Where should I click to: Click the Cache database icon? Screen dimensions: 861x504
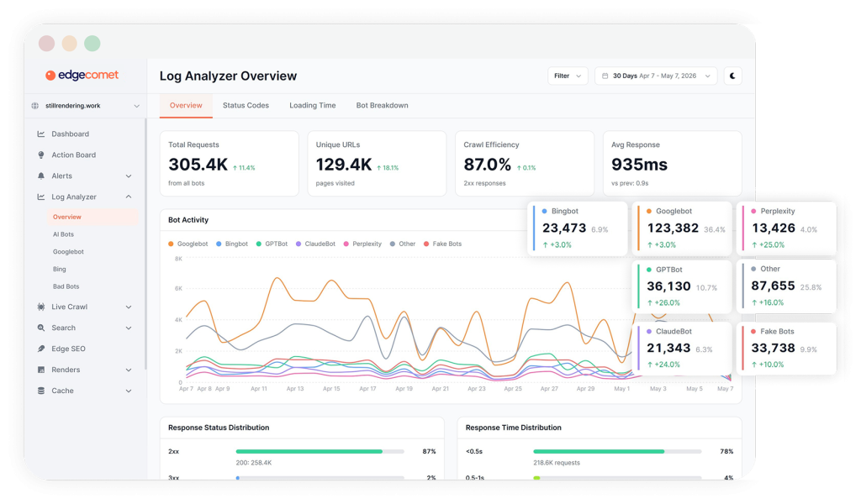tap(41, 391)
